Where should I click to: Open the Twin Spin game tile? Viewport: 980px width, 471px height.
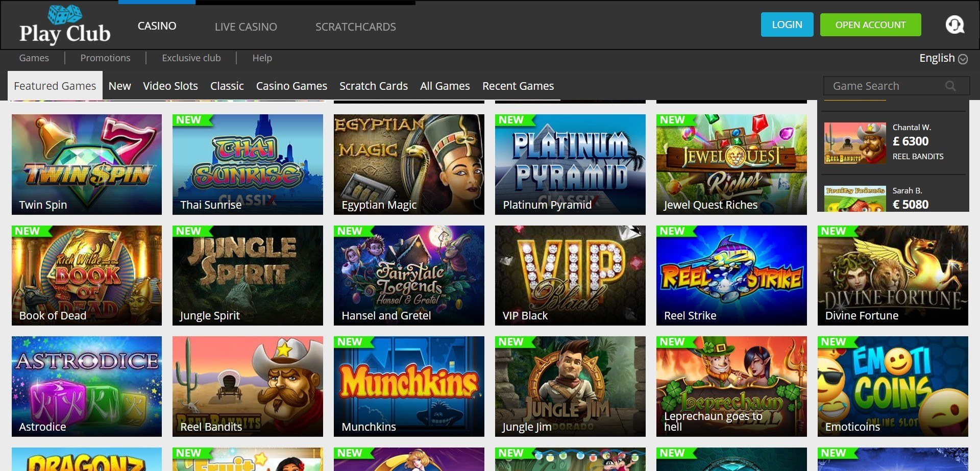pos(87,164)
